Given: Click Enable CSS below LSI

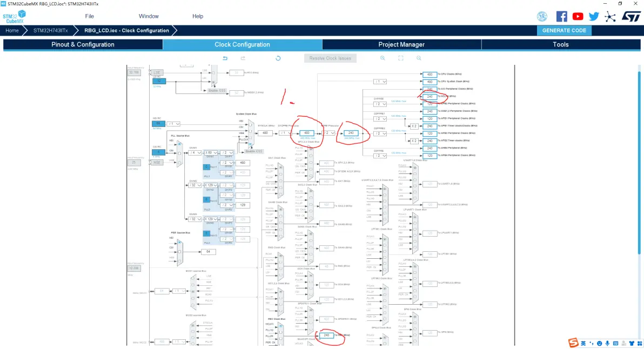Looking at the screenshot, I should (x=217, y=90).
